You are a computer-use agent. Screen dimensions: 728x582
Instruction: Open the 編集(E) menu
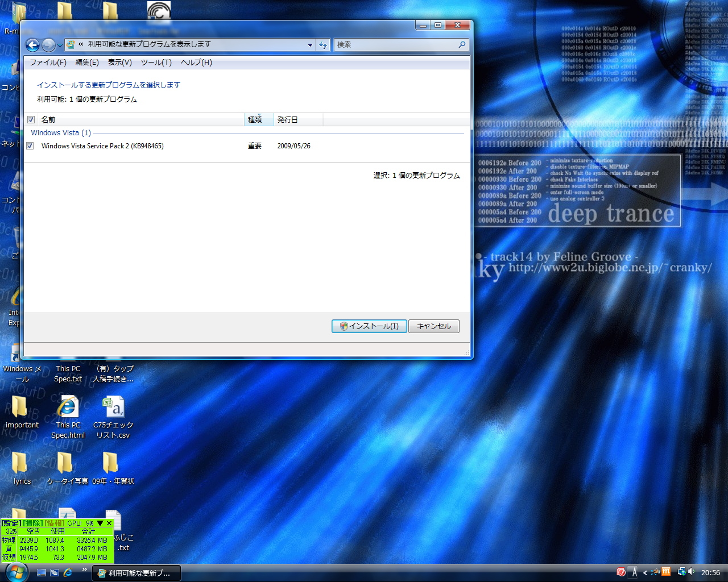click(x=87, y=63)
